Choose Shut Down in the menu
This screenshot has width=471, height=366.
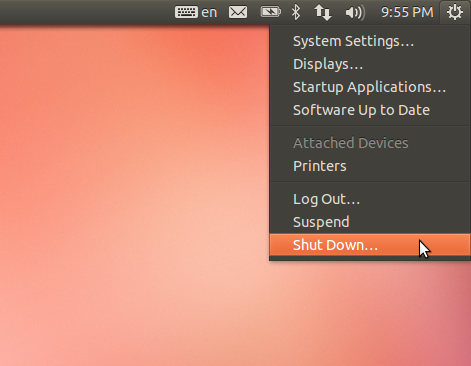click(x=370, y=245)
